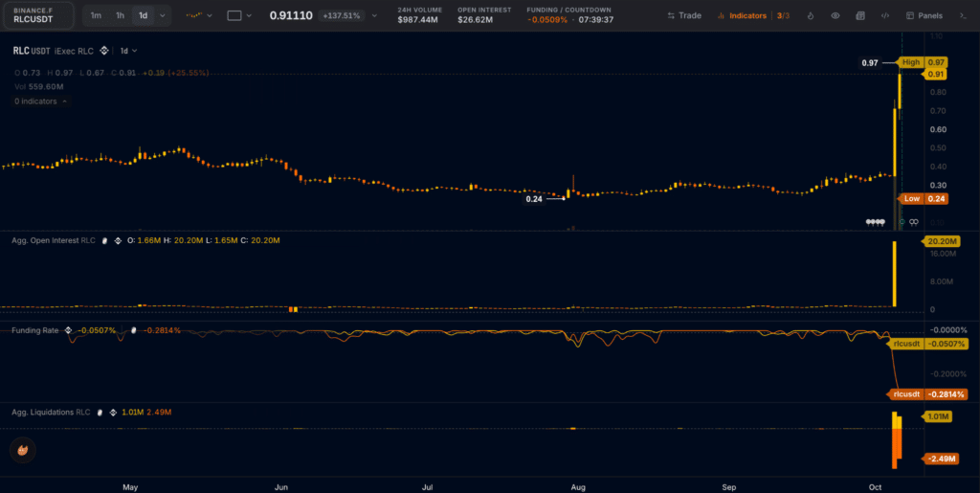Click the Binance icon in Agg. Open Interest legend
Image resolution: width=980 pixels, height=493 pixels.
point(117,240)
